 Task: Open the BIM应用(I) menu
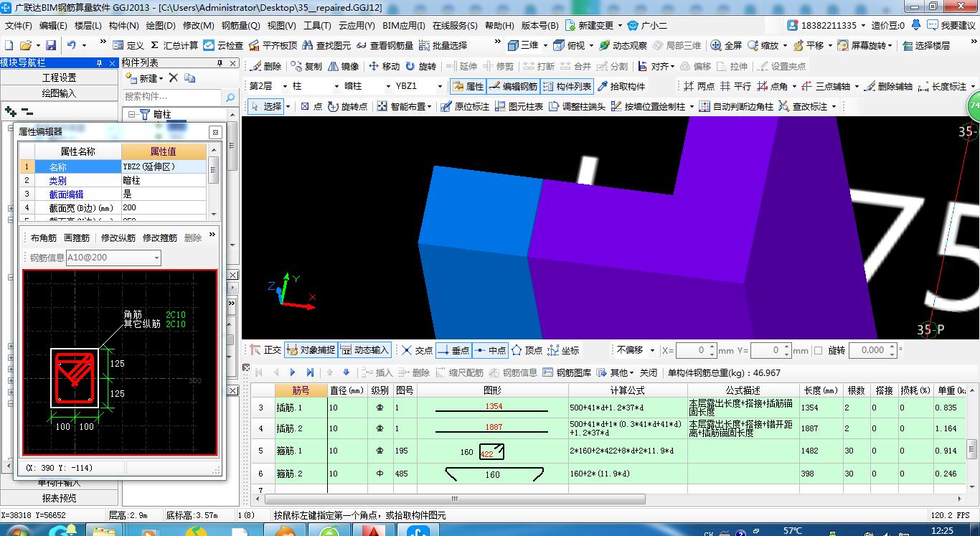pos(404,25)
